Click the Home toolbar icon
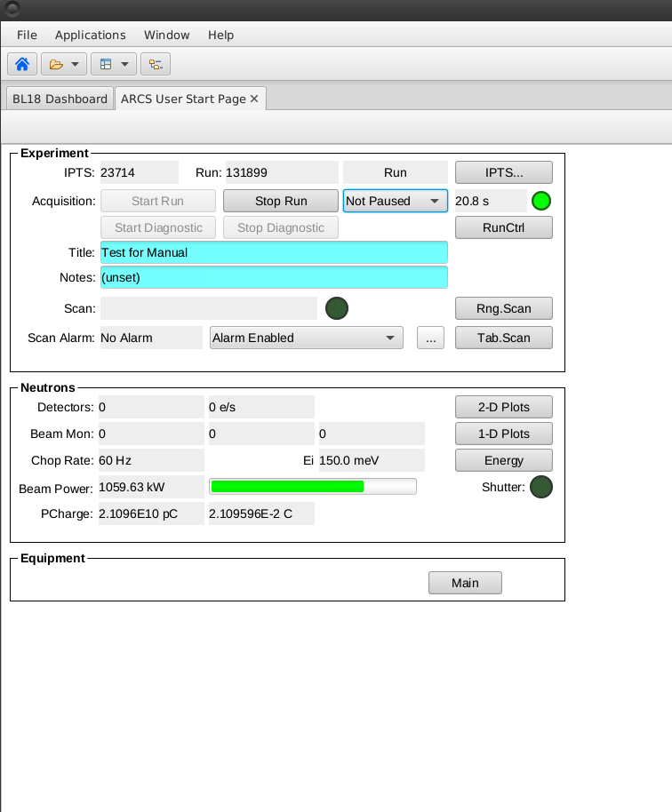This screenshot has width=672, height=812. tap(22, 64)
